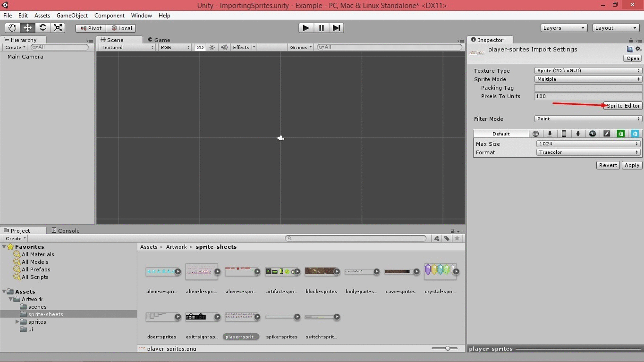This screenshot has width=644, height=362.
Task: Lock the Inspector panel
Action: coord(631,40)
